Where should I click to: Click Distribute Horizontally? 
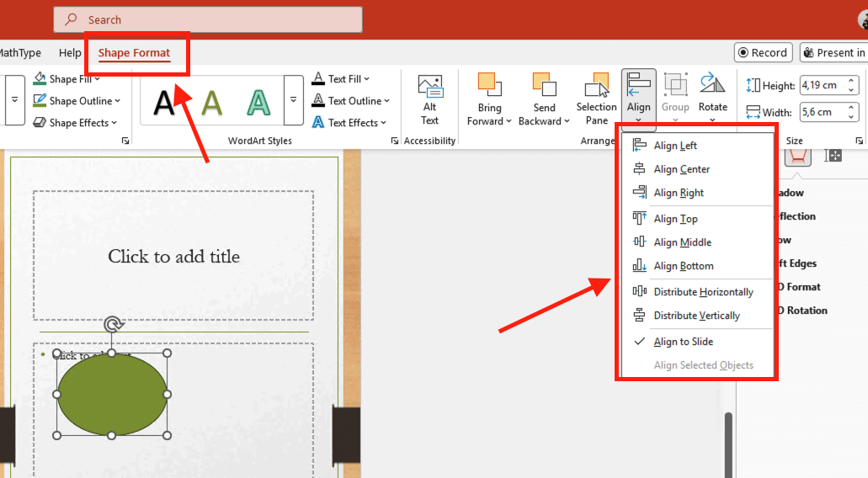[x=703, y=292]
